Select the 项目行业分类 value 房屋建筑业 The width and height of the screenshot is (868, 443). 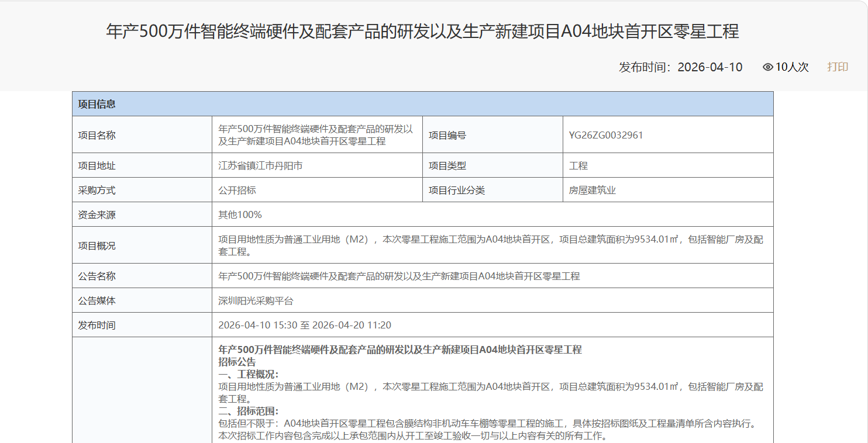[x=591, y=189]
